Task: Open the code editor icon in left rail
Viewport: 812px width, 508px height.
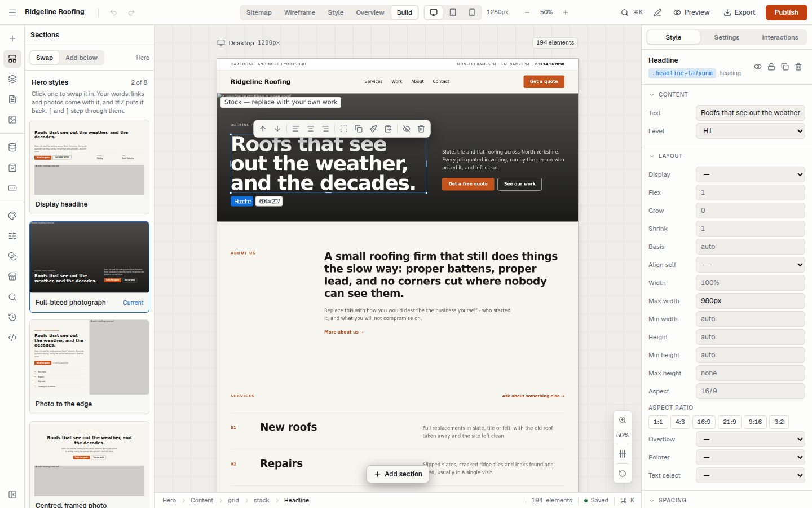Action: tap(12, 338)
